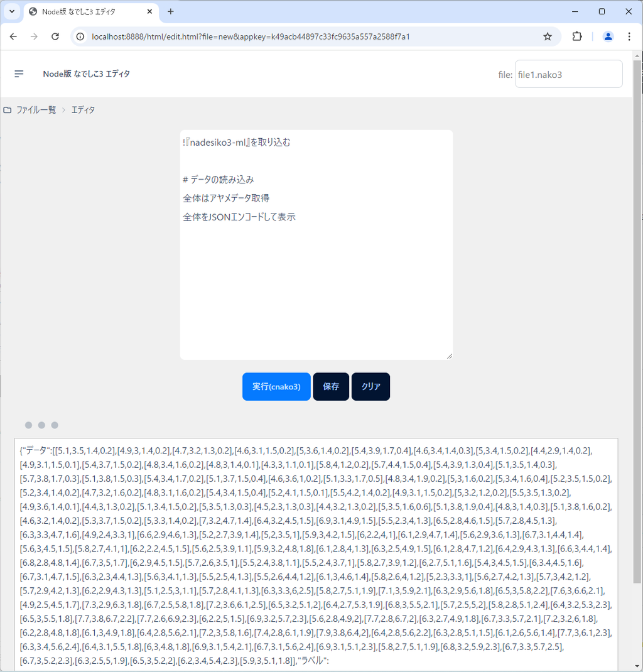Click the folder icon in breadcrumb
643x672 pixels.
[8, 110]
